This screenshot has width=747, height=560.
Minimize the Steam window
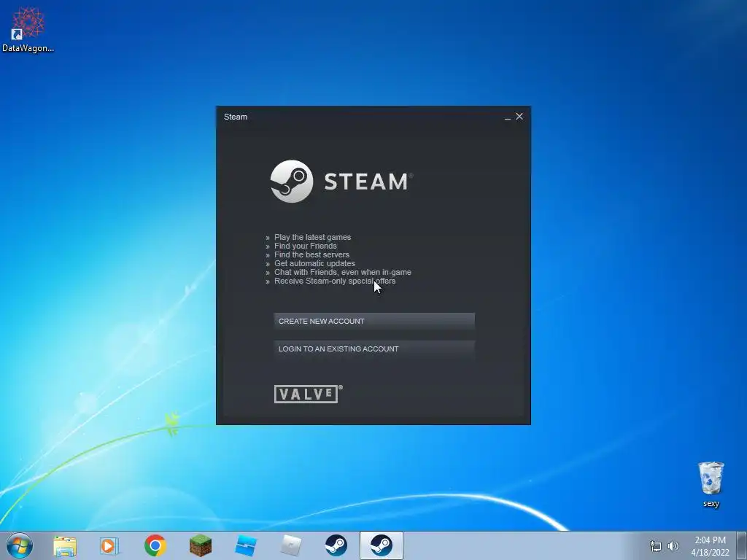[508, 117]
